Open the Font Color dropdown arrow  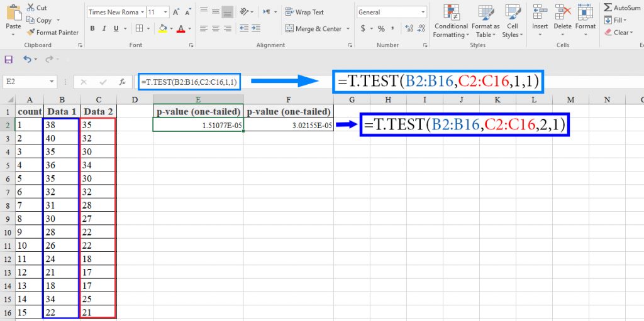(x=190, y=29)
